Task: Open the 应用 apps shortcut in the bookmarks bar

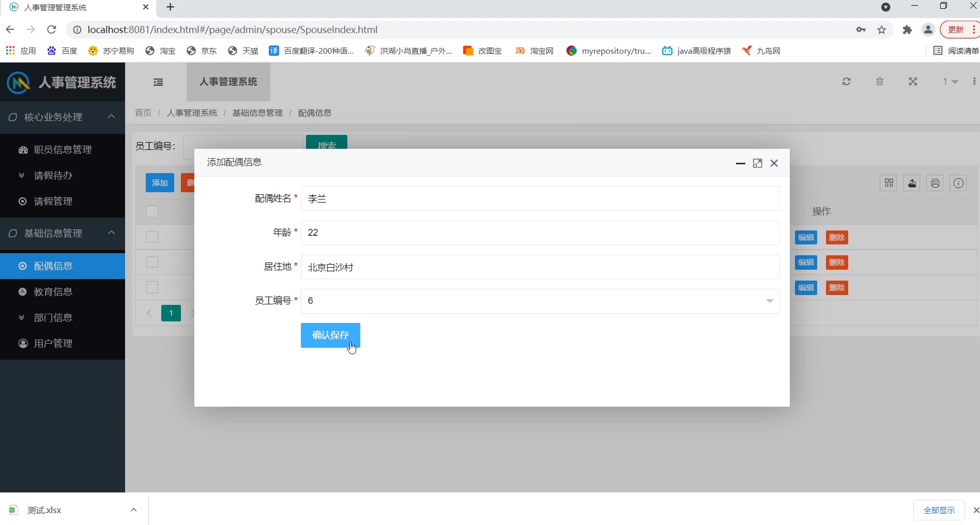Action: pyautogui.click(x=21, y=51)
